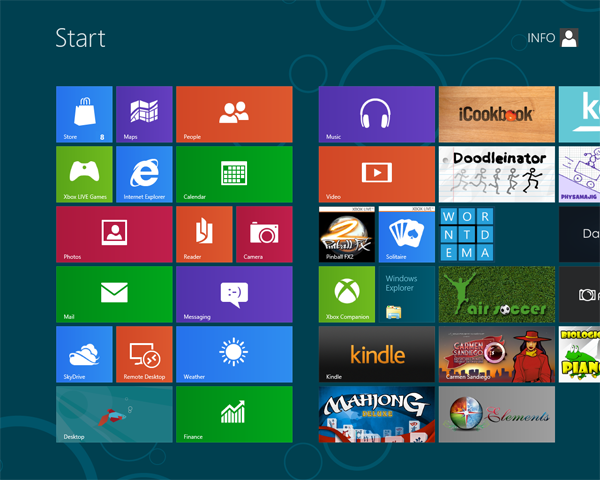Launch Internet Explorer tile
Screen dimensions: 600x480
coord(144,174)
